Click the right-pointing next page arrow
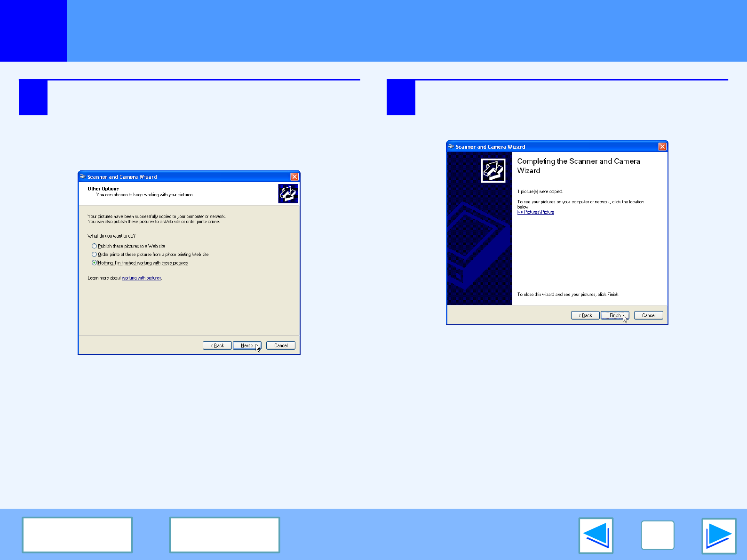This screenshot has height=560, width=747. coord(718,536)
